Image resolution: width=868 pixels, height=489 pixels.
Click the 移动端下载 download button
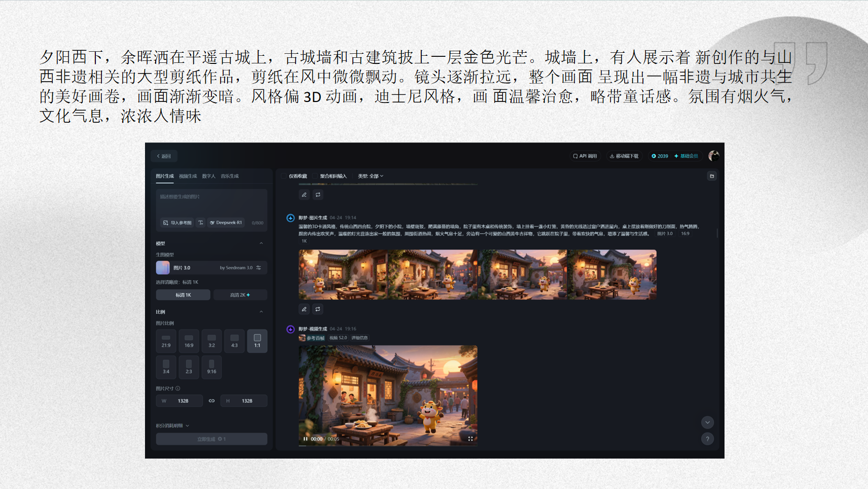click(x=624, y=156)
